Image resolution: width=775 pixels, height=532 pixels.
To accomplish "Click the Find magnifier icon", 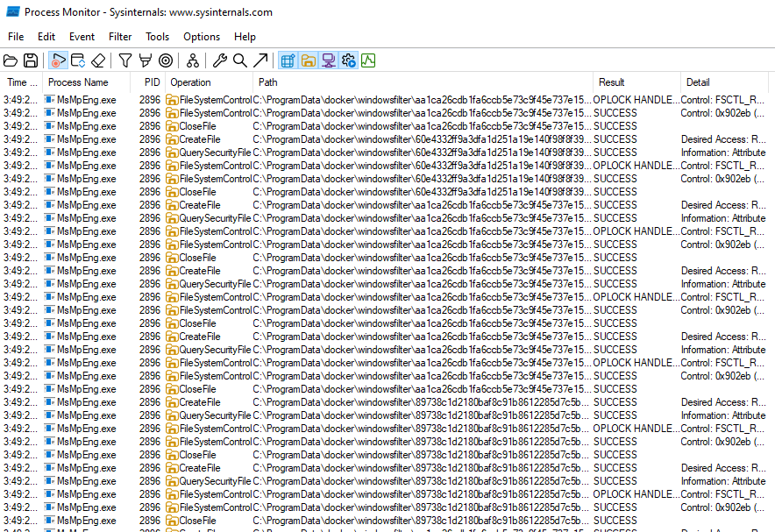I will coord(240,60).
